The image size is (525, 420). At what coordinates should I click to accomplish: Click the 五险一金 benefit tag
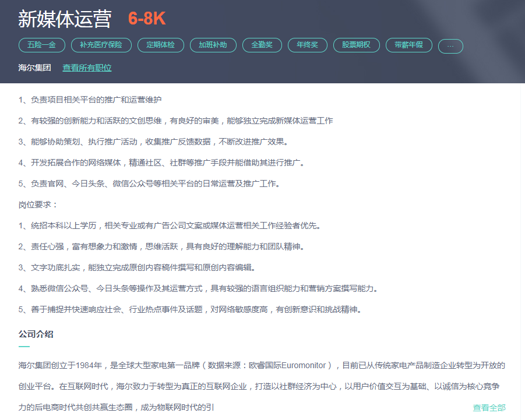(x=42, y=45)
